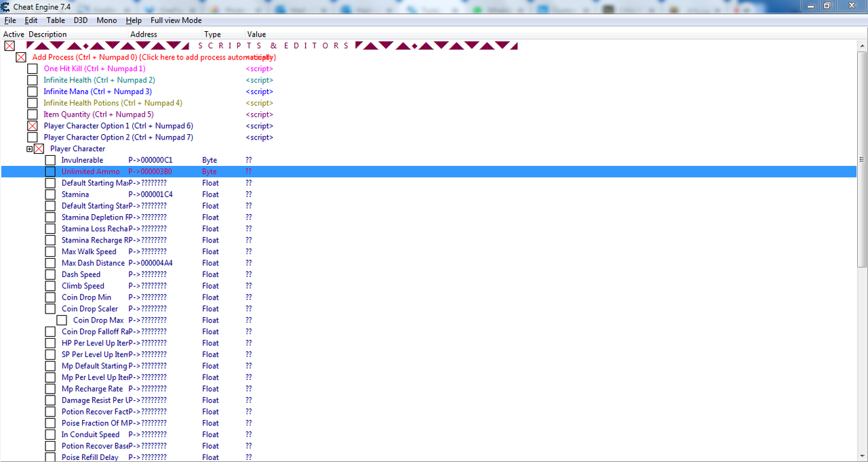Tick the Coin Drop Max checkbox

pyautogui.click(x=62, y=321)
